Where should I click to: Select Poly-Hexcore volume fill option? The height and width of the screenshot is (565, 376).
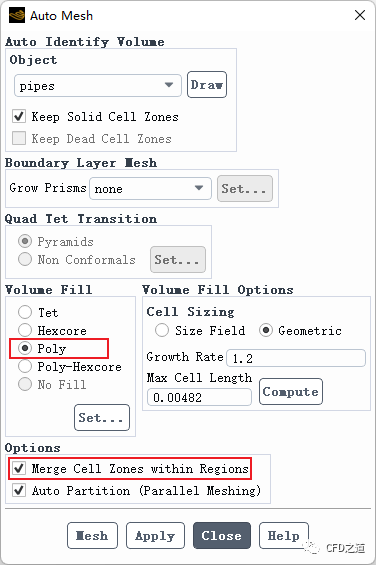(x=25, y=366)
